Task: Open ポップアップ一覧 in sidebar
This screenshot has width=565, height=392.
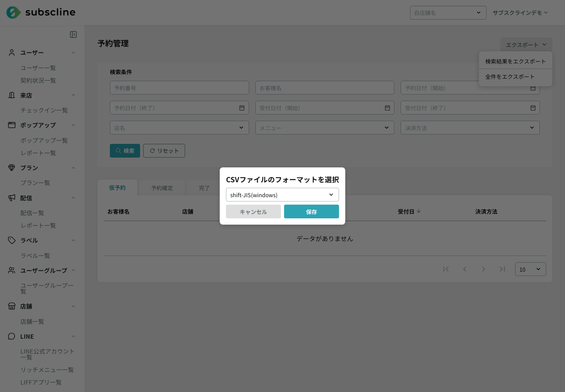Action: coord(44,140)
